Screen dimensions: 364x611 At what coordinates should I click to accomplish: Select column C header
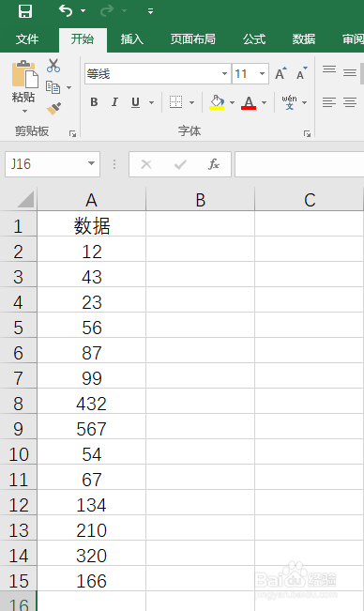(309, 200)
